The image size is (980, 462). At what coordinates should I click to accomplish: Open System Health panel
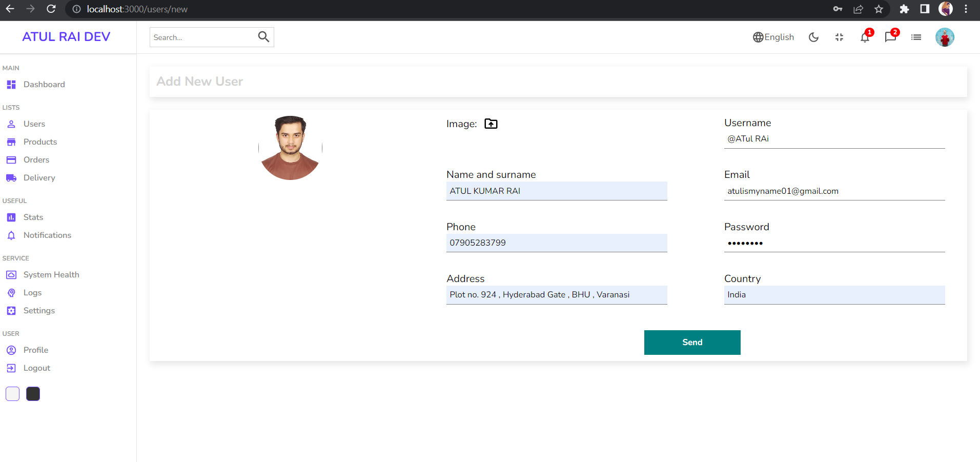point(51,274)
